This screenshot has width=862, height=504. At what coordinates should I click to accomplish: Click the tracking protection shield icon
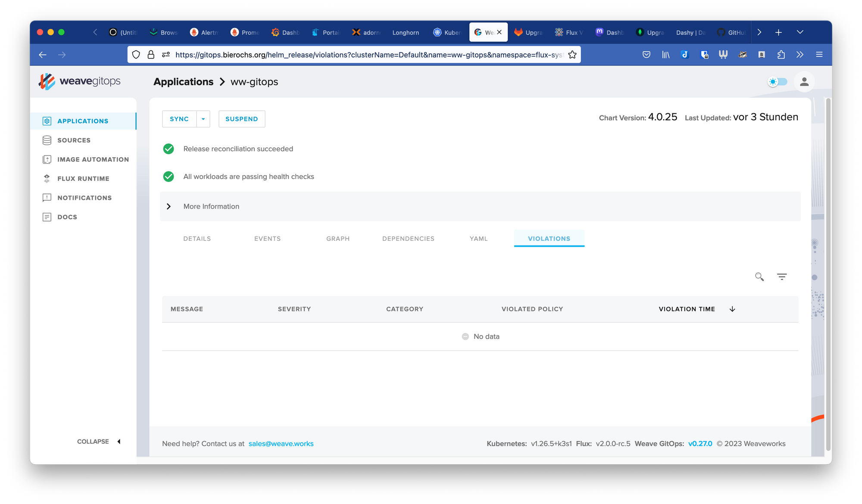pos(136,55)
